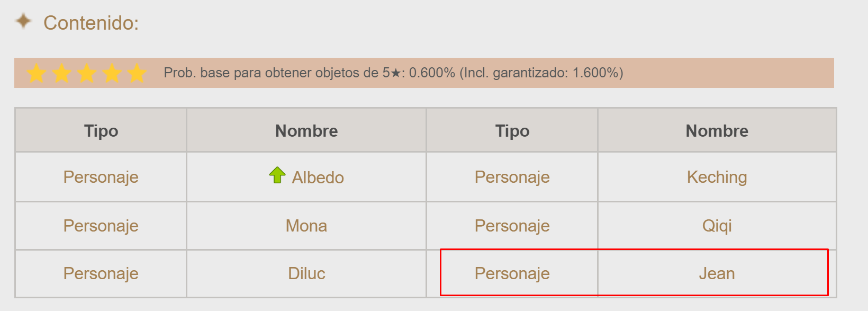The height and width of the screenshot is (311, 868).
Task: Open the Mona character entry
Action: [x=306, y=226]
